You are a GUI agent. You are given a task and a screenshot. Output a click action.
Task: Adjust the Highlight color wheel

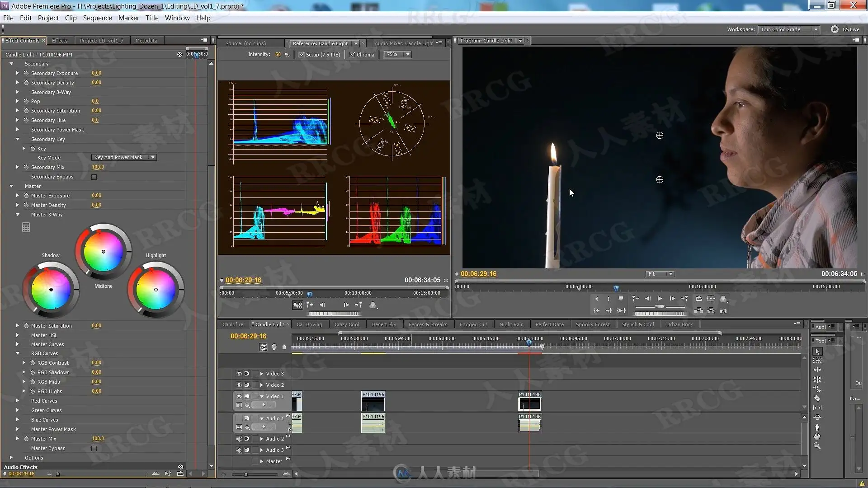click(156, 290)
